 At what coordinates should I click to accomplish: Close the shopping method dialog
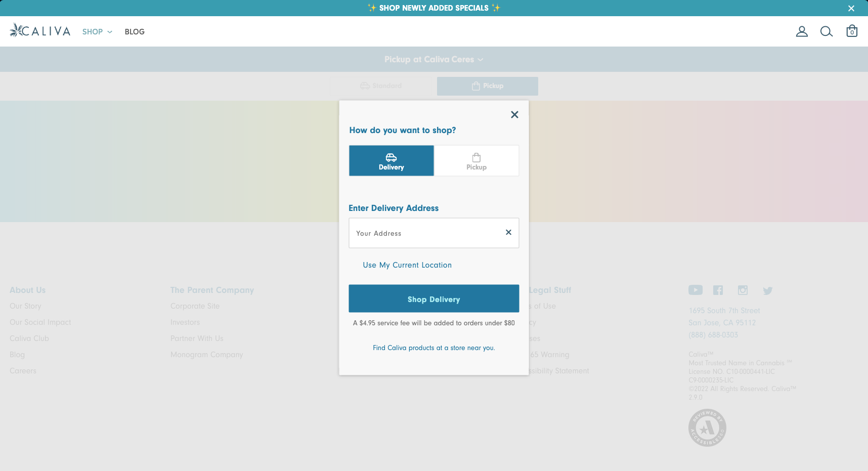[x=514, y=114]
